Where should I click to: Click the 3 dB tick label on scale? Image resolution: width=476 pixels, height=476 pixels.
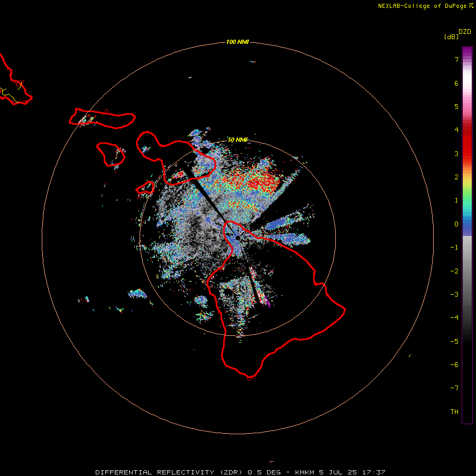click(456, 153)
